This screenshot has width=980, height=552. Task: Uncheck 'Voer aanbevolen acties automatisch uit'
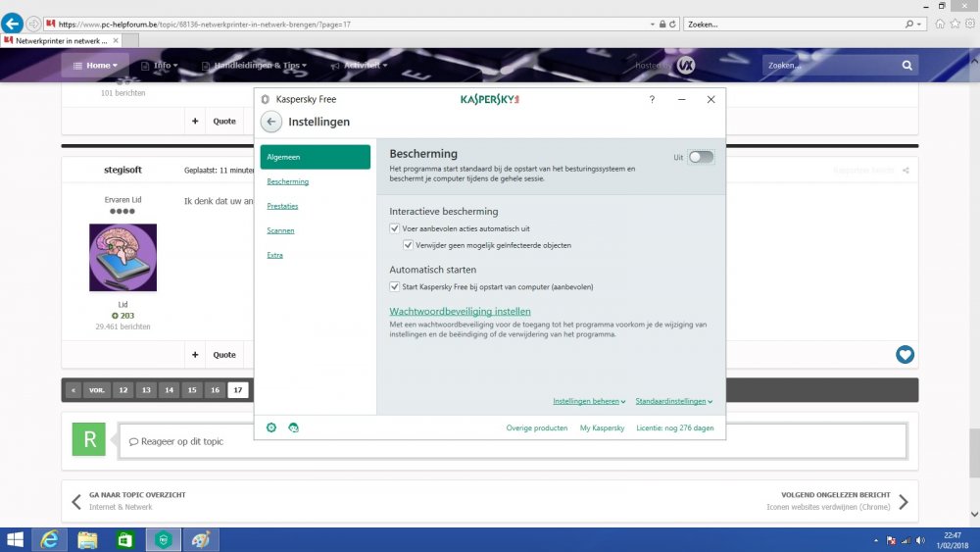point(394,228)
